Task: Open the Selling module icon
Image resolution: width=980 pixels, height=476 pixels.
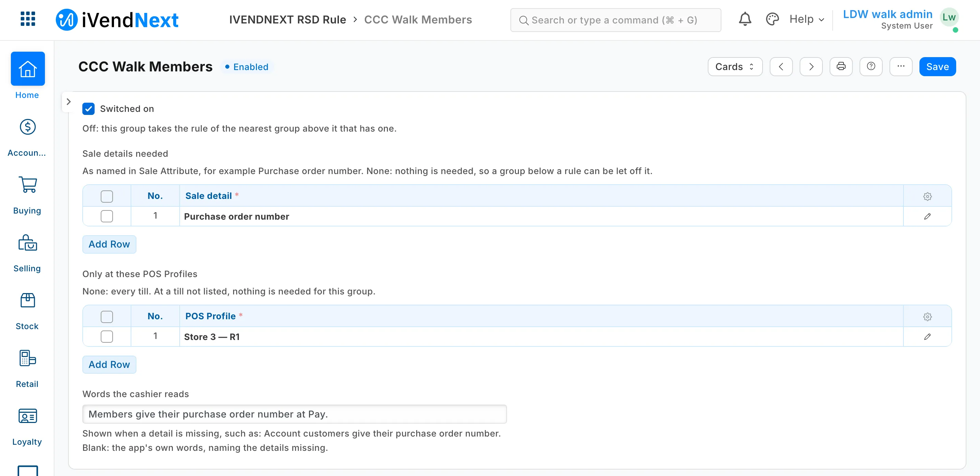Action: pyautogui.click(x=27, y=242)
